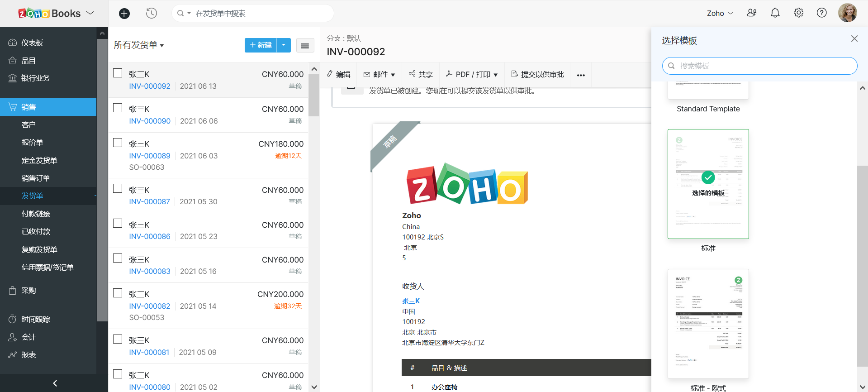This screenshot has width=868, height=392.
Task: Open the recent history clock icon
Action: pos(152,14)
